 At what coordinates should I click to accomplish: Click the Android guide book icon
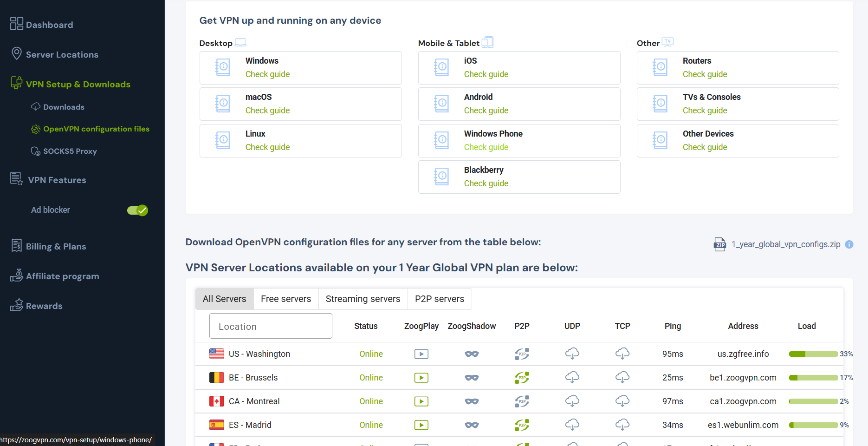(x=441, y=104)
